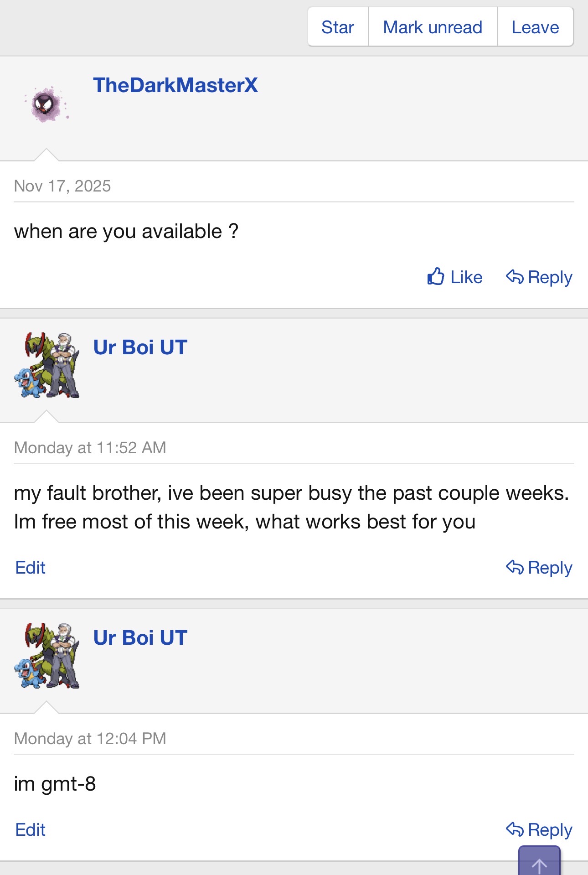
Task: Open Ur Boi UT avatar on 11:52 AM post
Action: point(47,365)
